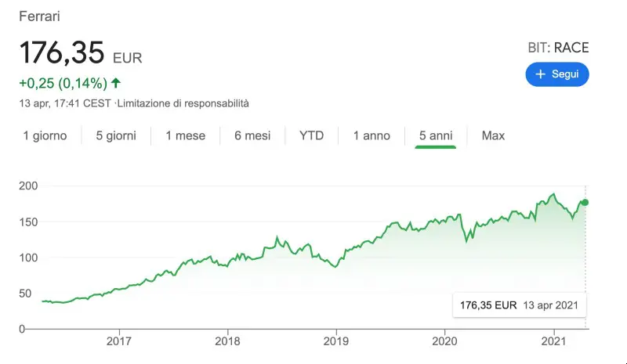Click the BIT: RACE ticker label
The width and height of the screenshot is (627, 364).
tap(558, 48)
